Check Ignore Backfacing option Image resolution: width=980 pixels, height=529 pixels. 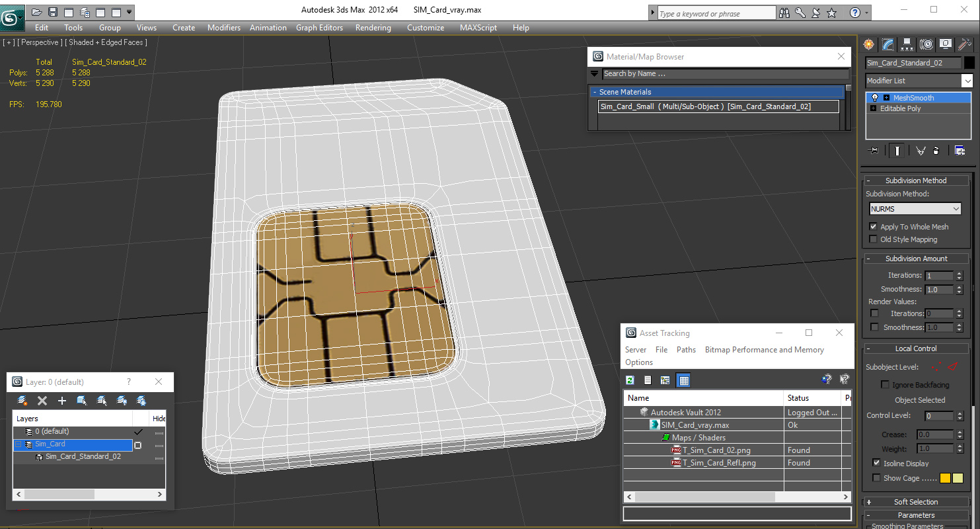(886, 385)
